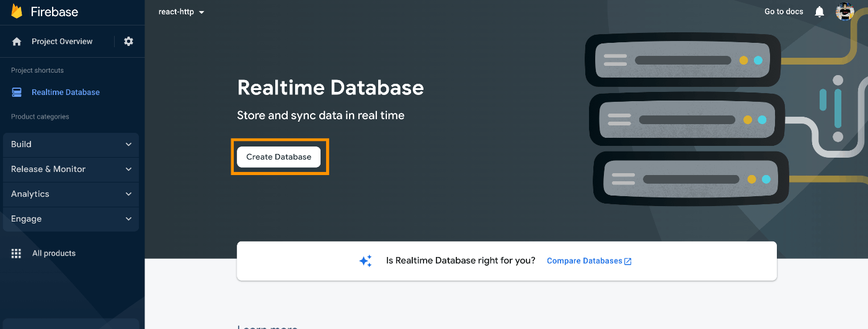Open the react-http project dropdown
Viewport: 868px width, 329px height.
(x=182, y=12)
